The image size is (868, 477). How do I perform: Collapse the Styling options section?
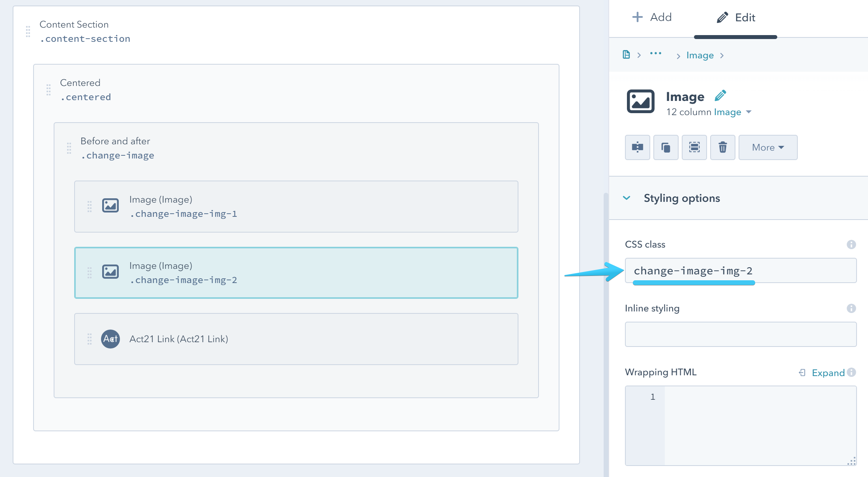tap(626, 198)
